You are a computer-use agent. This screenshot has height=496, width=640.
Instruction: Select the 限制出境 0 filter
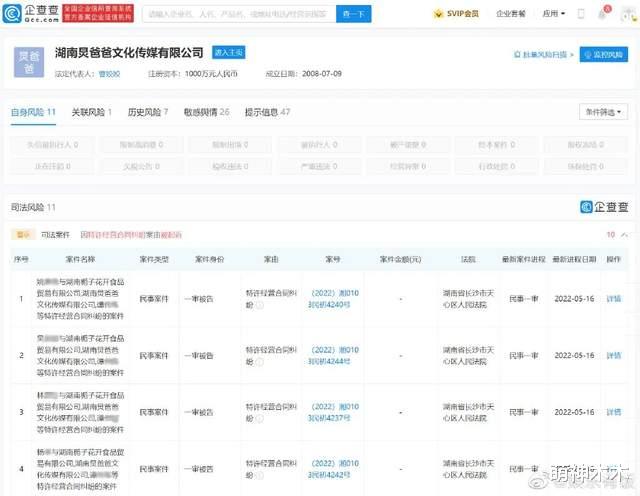230,145
